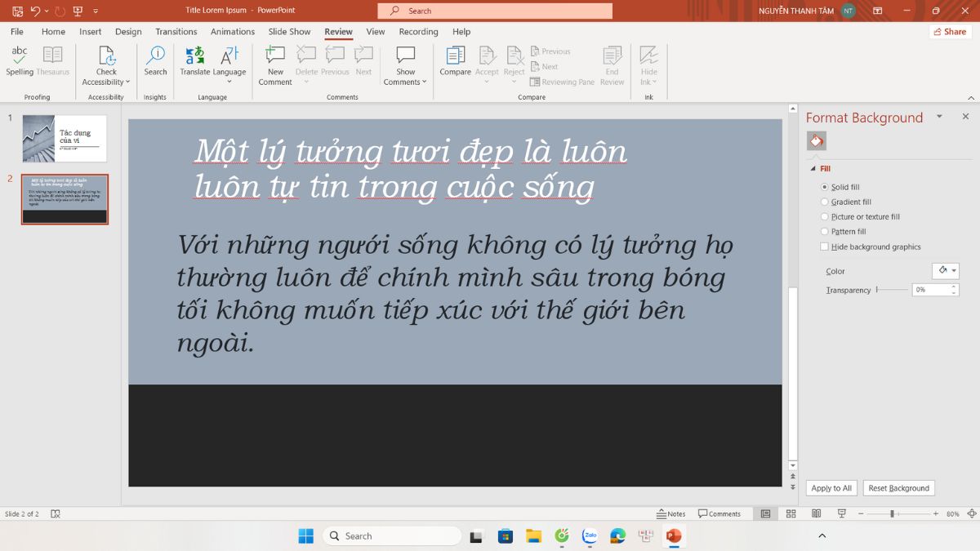Viewport: 980px width, 551px height.
Task: Switch to Reading View
Action: point(816,513)
